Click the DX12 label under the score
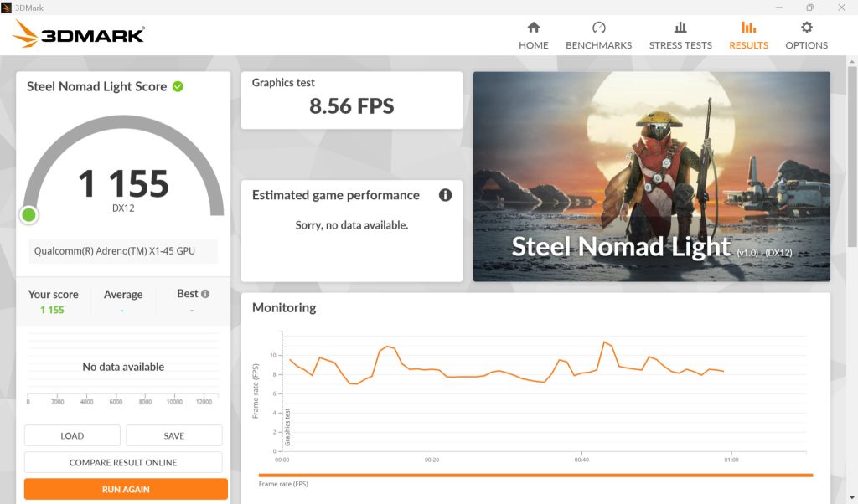This screenshot has height=504, width=858. click(123, 208)
